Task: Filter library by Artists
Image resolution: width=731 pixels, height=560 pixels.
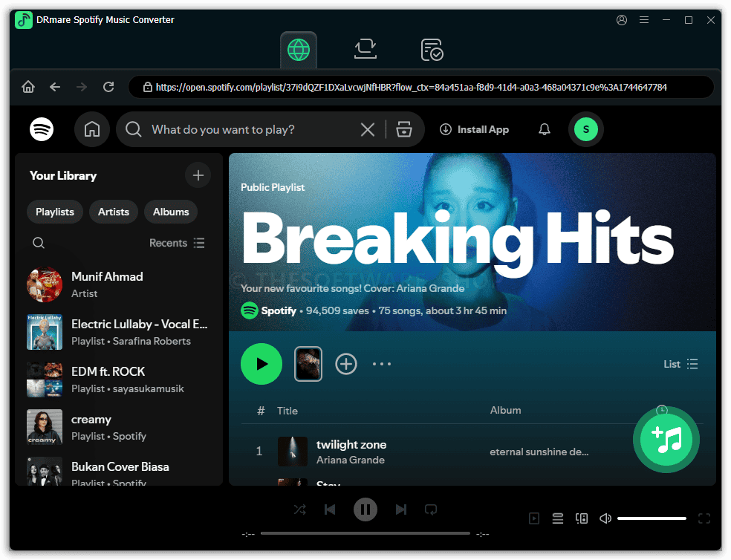Action: tap(113, 212)
